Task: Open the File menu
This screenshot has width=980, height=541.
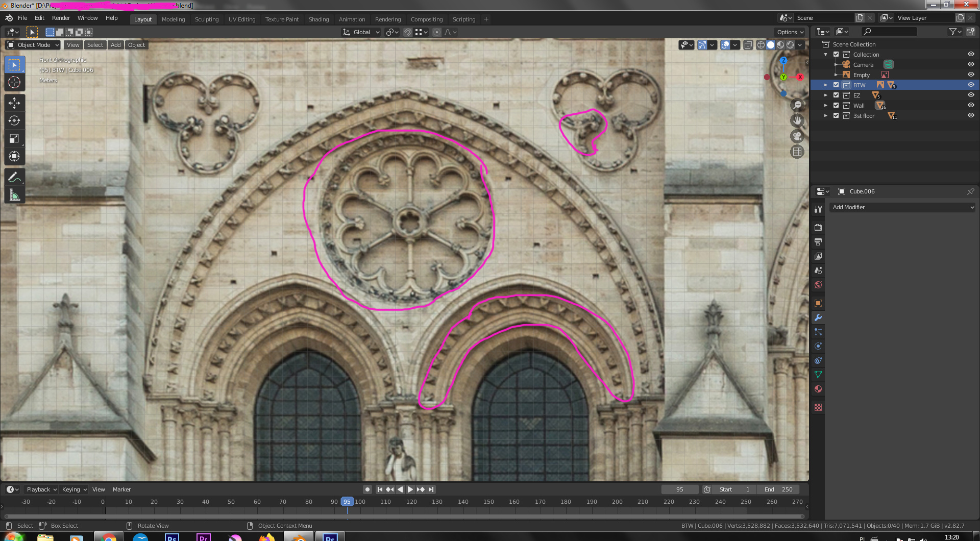Action: [22, 18]
